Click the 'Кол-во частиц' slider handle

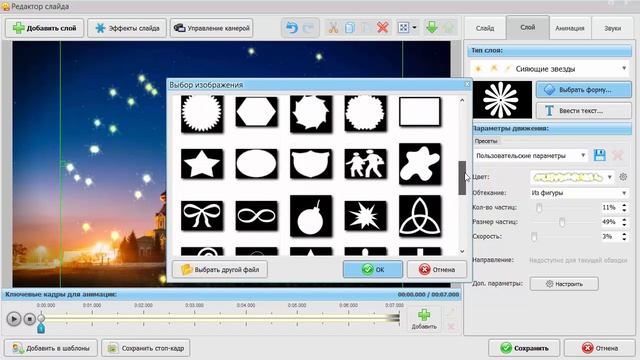pos(539,208)
